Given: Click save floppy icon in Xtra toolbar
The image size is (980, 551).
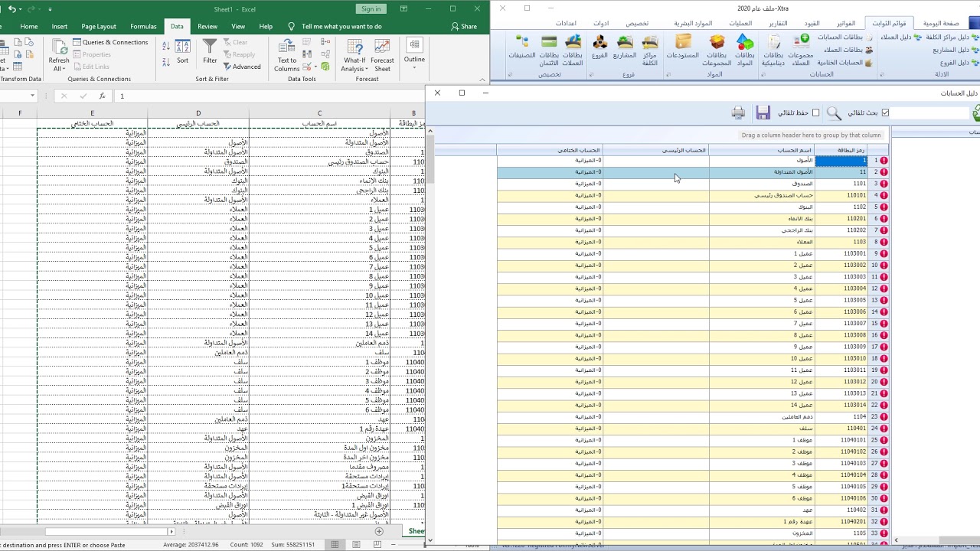Looking at the screenshot, I should 763,112.
